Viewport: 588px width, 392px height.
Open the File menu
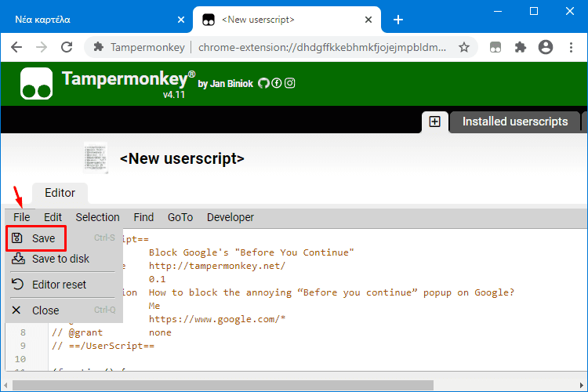pos(21,218)
